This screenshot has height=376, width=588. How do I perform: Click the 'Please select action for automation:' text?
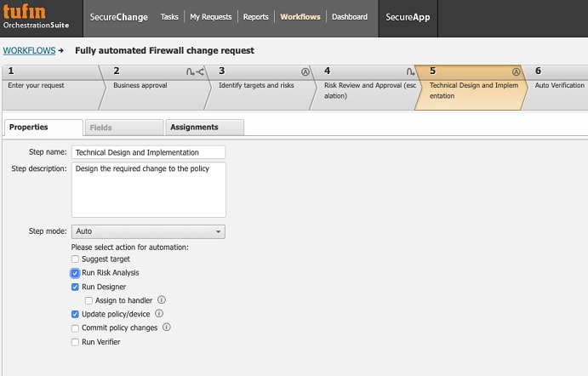129,248
